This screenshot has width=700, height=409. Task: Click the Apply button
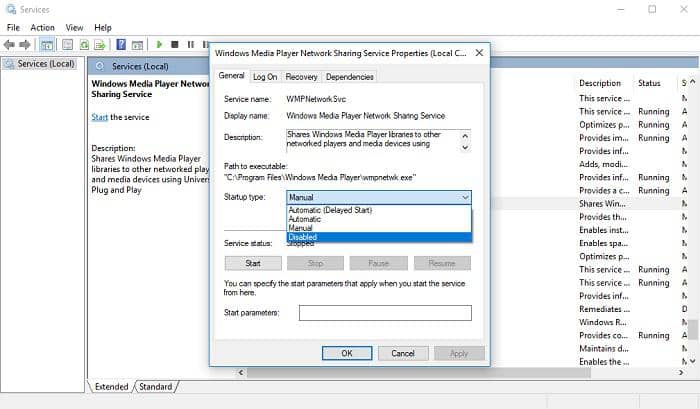459,353
